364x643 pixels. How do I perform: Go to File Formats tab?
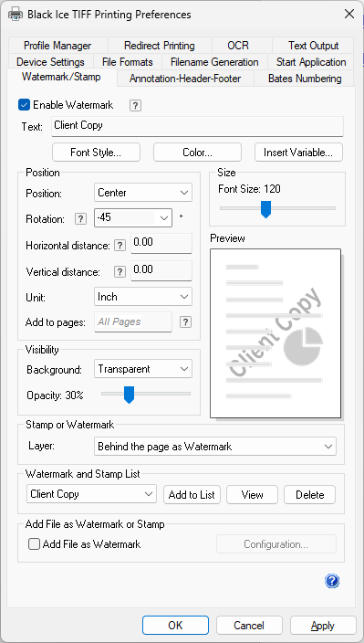point(128,62)
